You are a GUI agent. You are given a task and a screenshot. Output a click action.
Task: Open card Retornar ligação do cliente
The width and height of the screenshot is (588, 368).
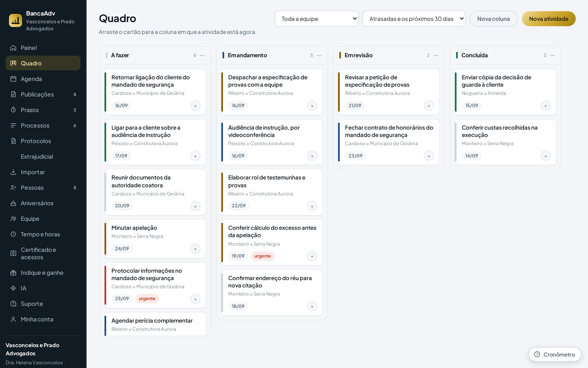pos(155,92)
